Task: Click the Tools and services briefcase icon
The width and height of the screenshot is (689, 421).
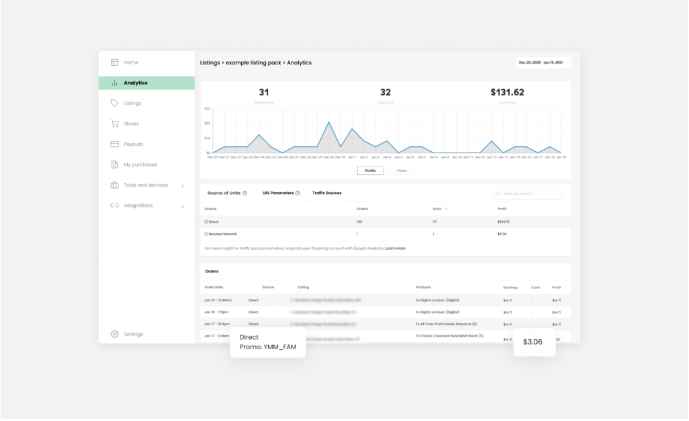Action: point(114,185)
